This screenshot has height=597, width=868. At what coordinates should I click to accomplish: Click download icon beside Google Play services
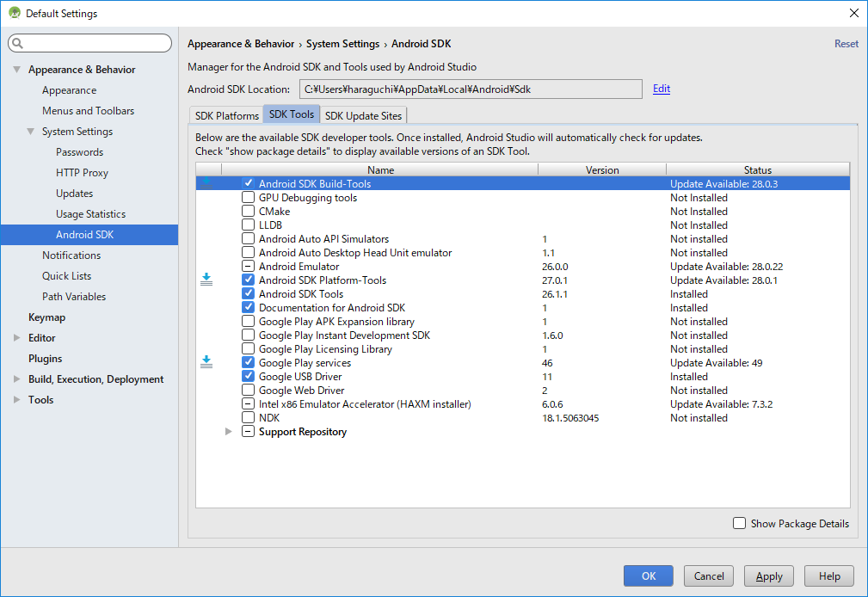pos(206,362)
